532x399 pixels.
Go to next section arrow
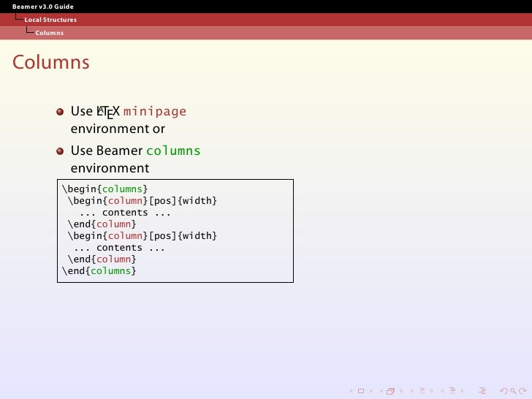(x=462, y=391)
